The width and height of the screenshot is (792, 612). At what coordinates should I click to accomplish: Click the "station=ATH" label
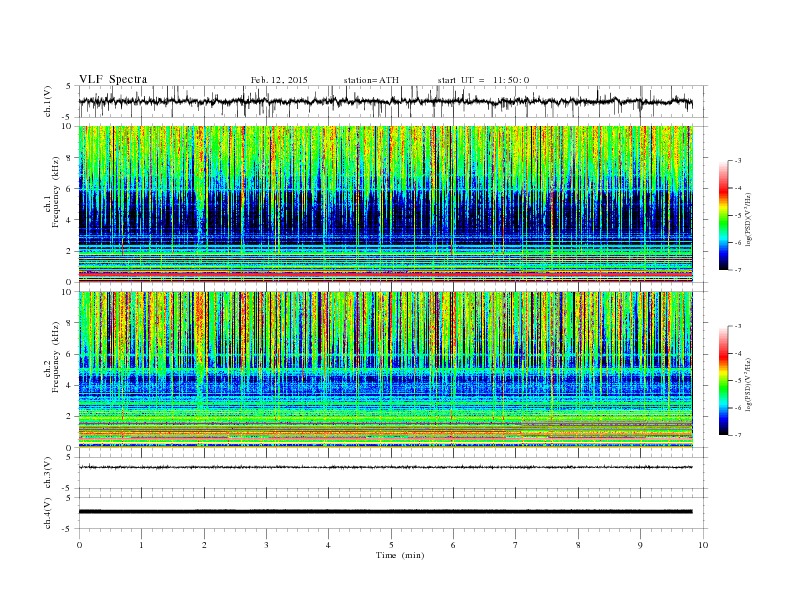pos(371,80)
